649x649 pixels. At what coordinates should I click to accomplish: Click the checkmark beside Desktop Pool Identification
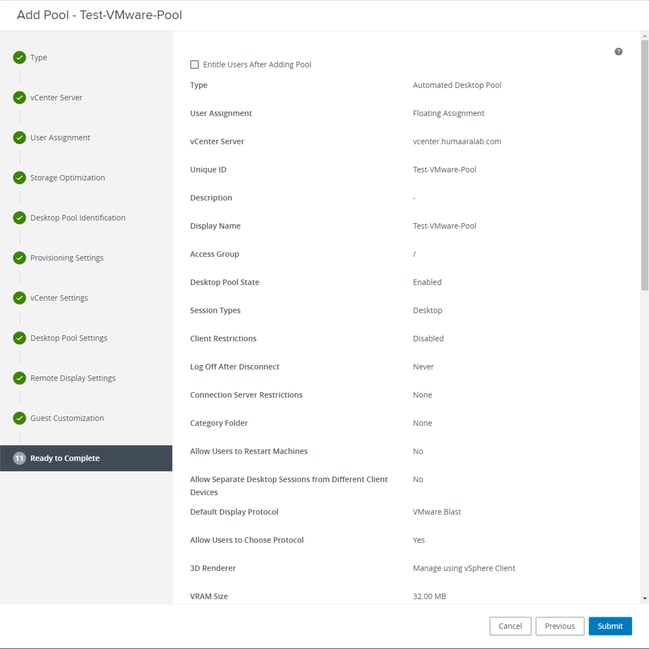[x=19, y=218]
